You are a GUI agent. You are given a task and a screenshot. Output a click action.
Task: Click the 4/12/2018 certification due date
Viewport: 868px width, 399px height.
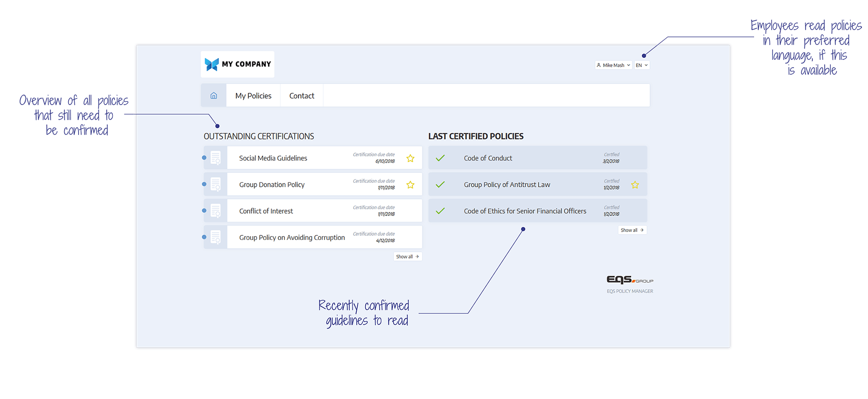(385, 241)
